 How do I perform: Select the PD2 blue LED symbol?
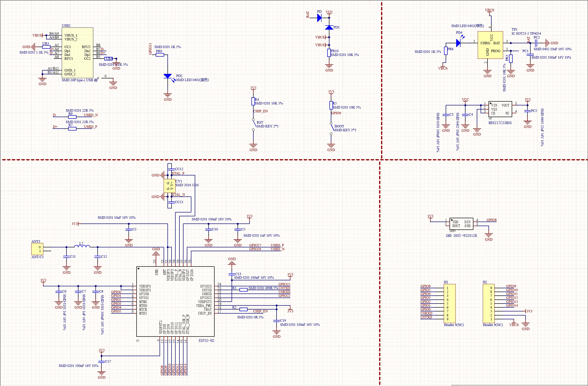pyautogui.click(x=168, y=76)
